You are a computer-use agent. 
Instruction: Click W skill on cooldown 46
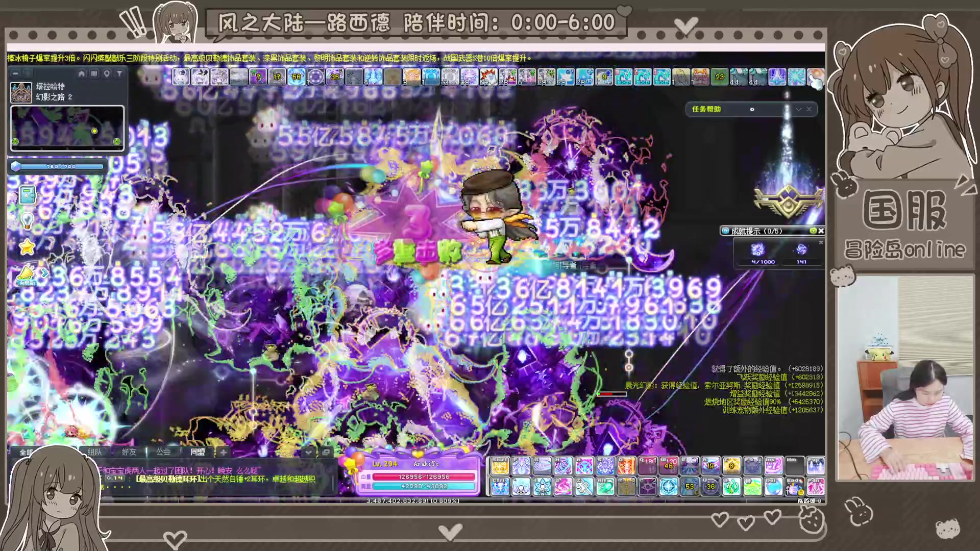point(669,466)
